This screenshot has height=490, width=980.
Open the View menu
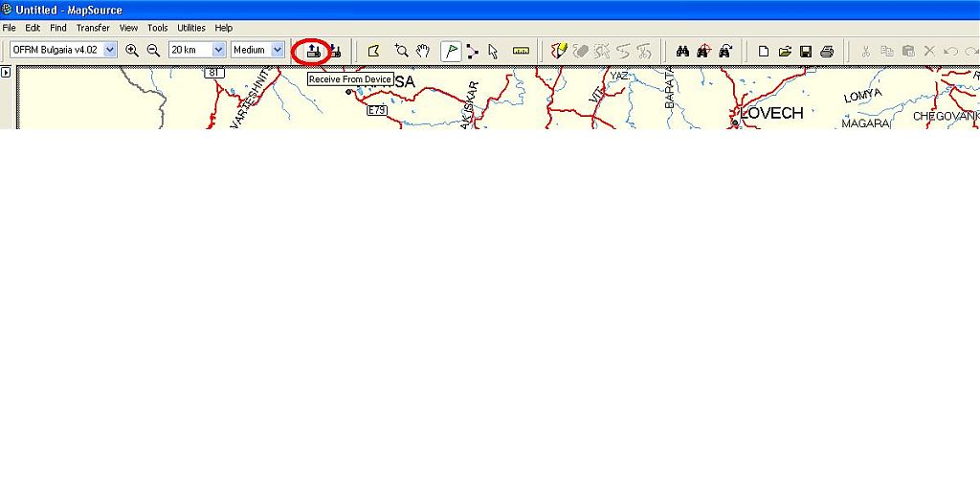pos(129,28)
